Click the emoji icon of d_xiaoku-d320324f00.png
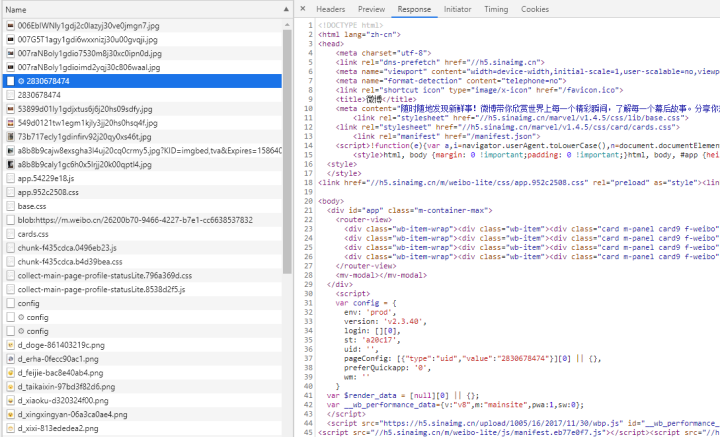This screenshot has width=720, height=437. pyautogui.click(x=11, y=401)
